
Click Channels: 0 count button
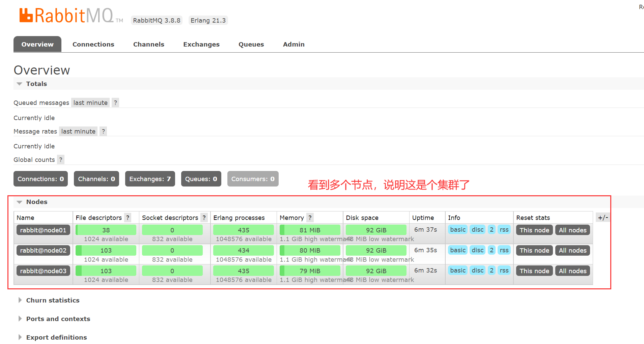96,179
